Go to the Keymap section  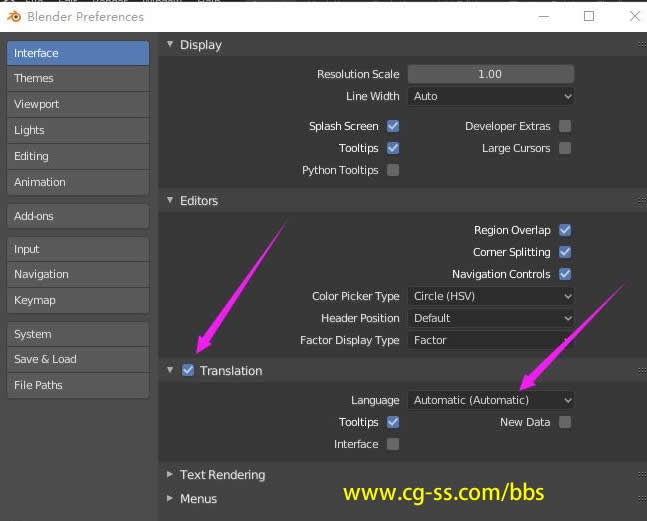[78, 300]
